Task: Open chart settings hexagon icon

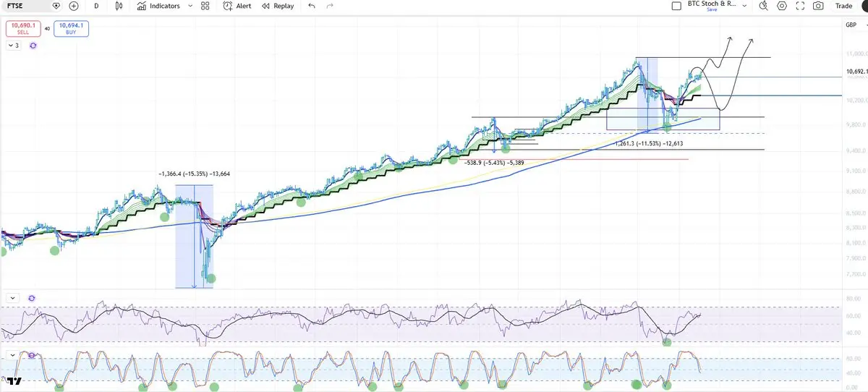Action: 782,6
